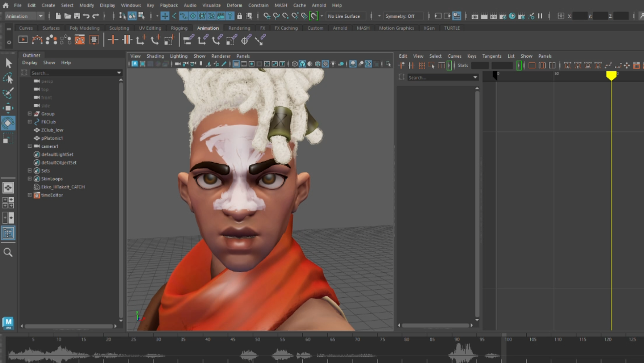Click the Outliner panel title tab
Image resolution: width=644 pixels, height=363 pixels.
[32, 55]
